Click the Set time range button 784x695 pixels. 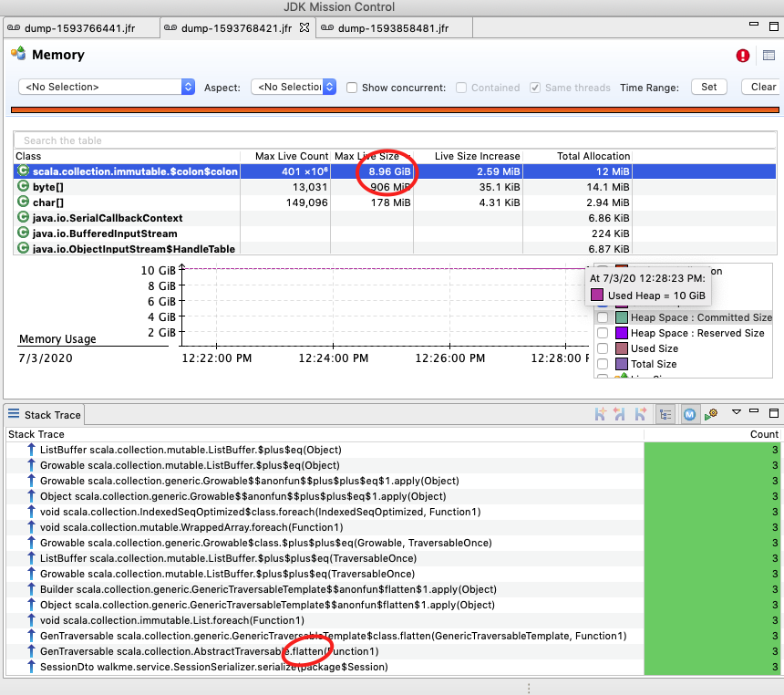(x=709, y=87)
